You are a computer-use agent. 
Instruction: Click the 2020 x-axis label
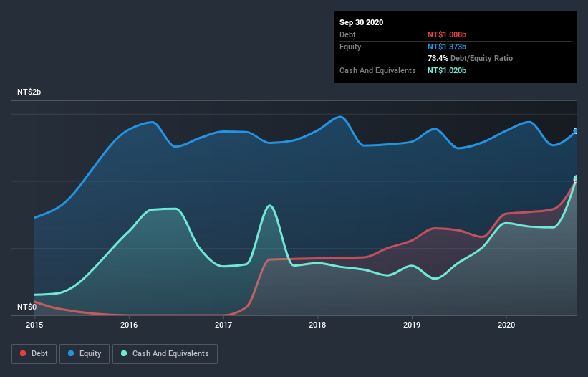click(x=506, y=325)
